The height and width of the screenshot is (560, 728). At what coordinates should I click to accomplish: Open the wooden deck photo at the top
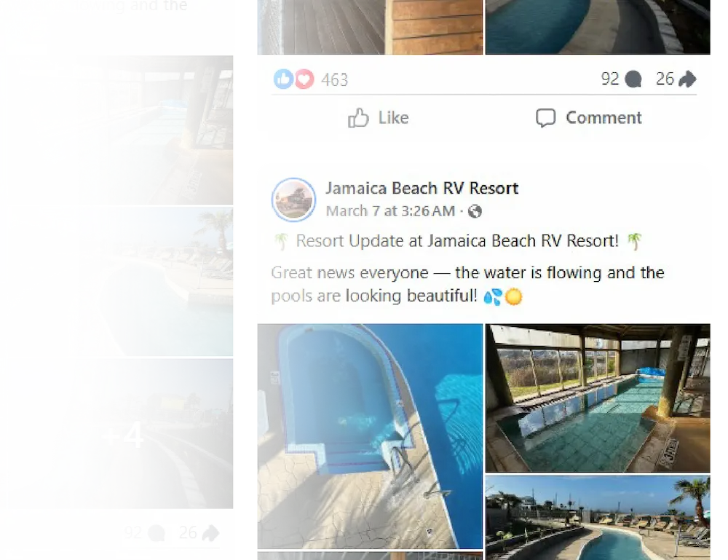point(370,27)
